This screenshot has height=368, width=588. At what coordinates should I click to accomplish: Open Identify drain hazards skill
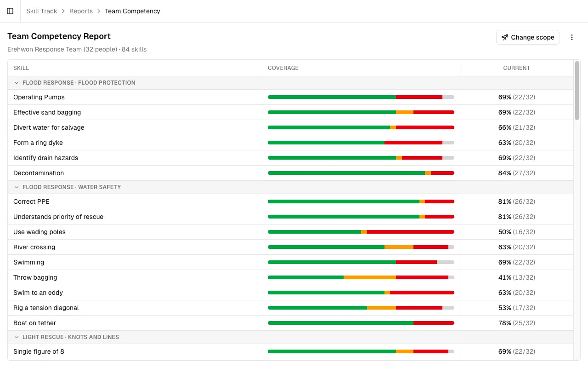pyautogui.click(x=45, y=158)
